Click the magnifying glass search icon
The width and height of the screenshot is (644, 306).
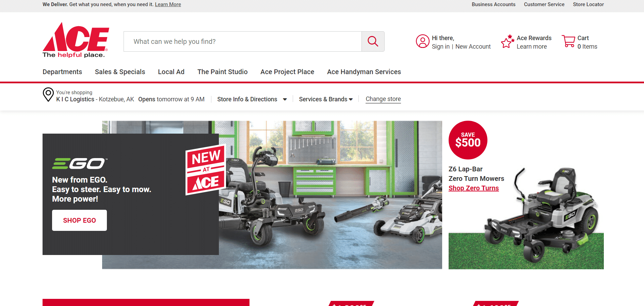(373, 41)
